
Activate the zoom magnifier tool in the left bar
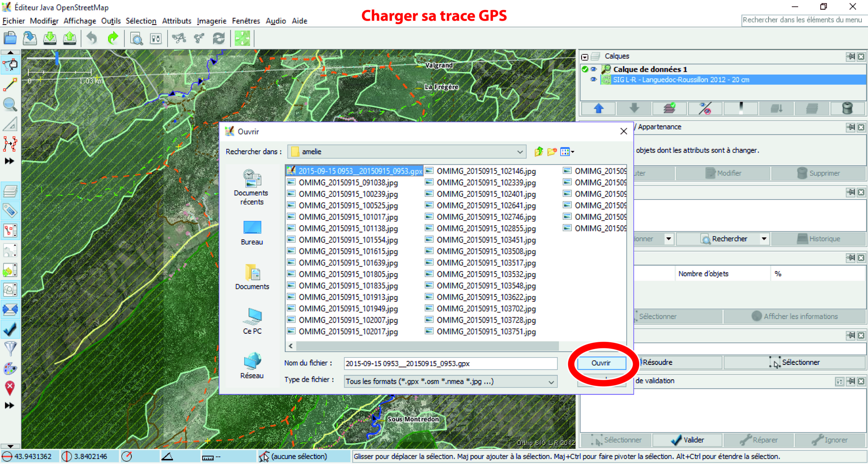coord(10,105)
